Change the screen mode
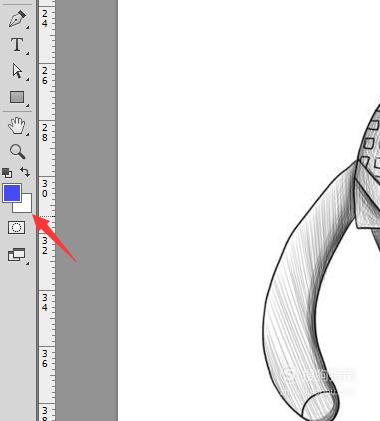 (x=17, y=255)
